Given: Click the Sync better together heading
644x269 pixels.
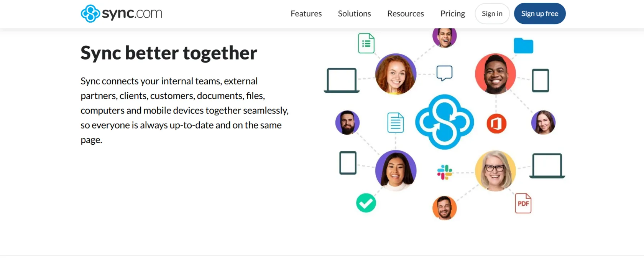Looking at the screenshot, I should click(169, 53).
